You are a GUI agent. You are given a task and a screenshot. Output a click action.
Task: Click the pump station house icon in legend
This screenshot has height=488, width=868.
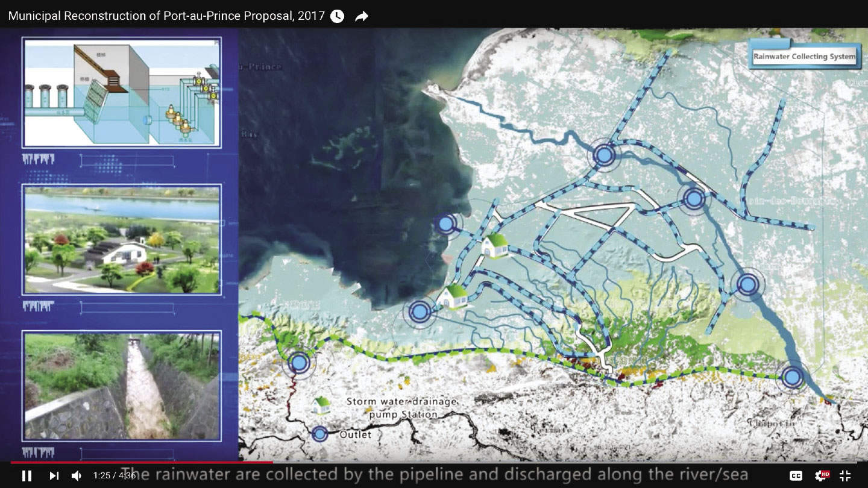pyautogui.click(x=321, y=405)
